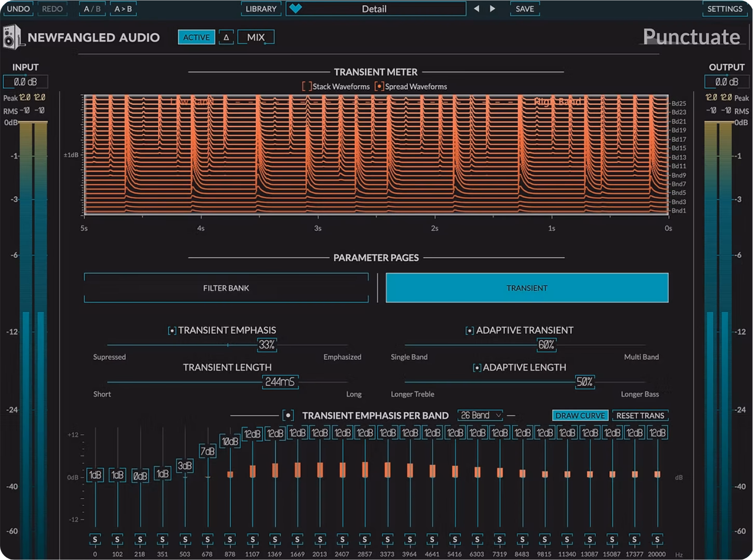This screenshot has width=753, height=560.
Task: Select Spread Waveforms option
Action: [x=379, y=87]
